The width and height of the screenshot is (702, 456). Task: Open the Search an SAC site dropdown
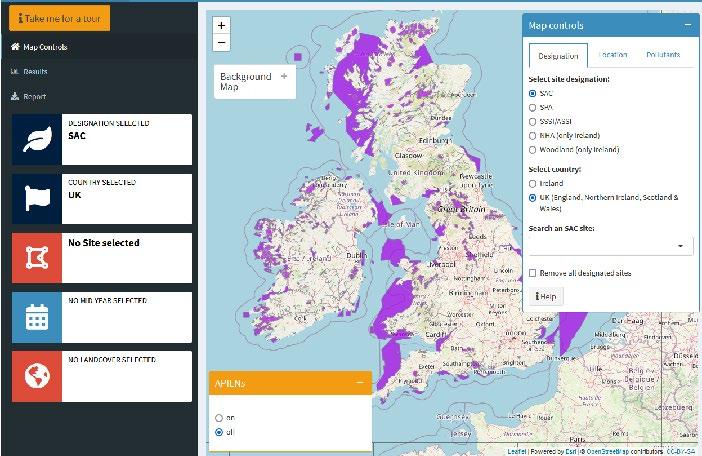pos(610,245)
